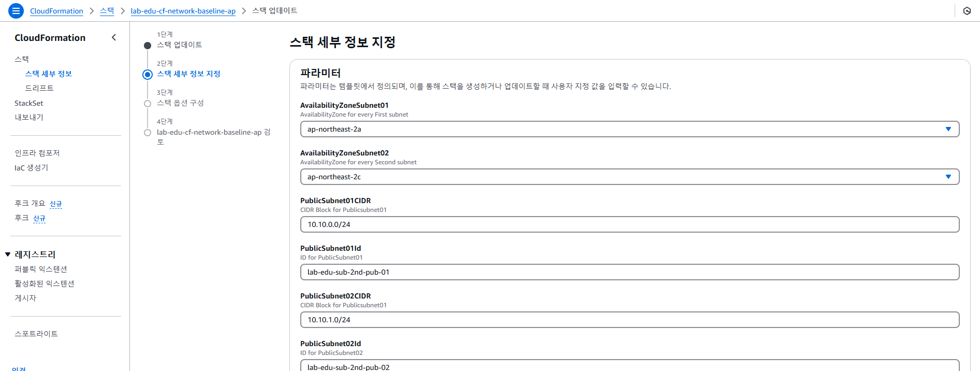Select step 1 스택 업데이트 circle
The height and width of the screenshot is (371, 980).
pos(148,46)
